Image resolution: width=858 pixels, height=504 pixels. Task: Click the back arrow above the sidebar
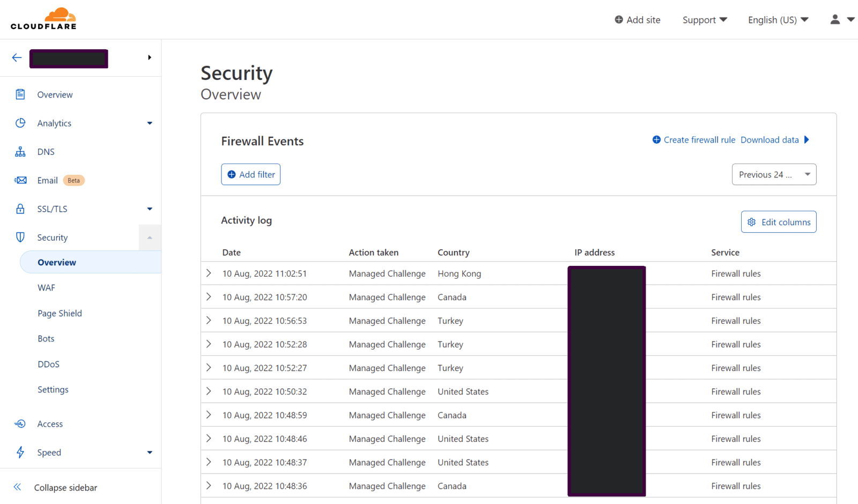click(16, 57)
